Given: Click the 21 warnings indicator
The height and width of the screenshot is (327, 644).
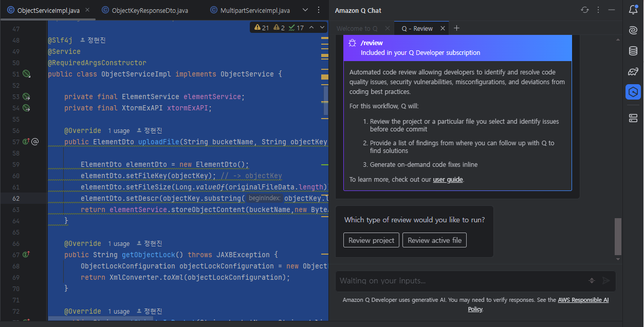Looking at the screenshot, I should 262,27.
